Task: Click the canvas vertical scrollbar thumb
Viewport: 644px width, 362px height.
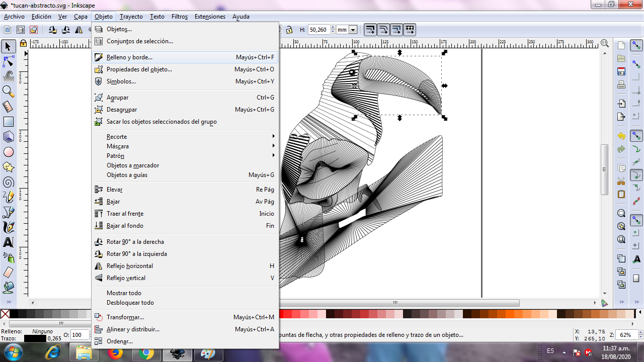Action: click(x=604, y=170)
